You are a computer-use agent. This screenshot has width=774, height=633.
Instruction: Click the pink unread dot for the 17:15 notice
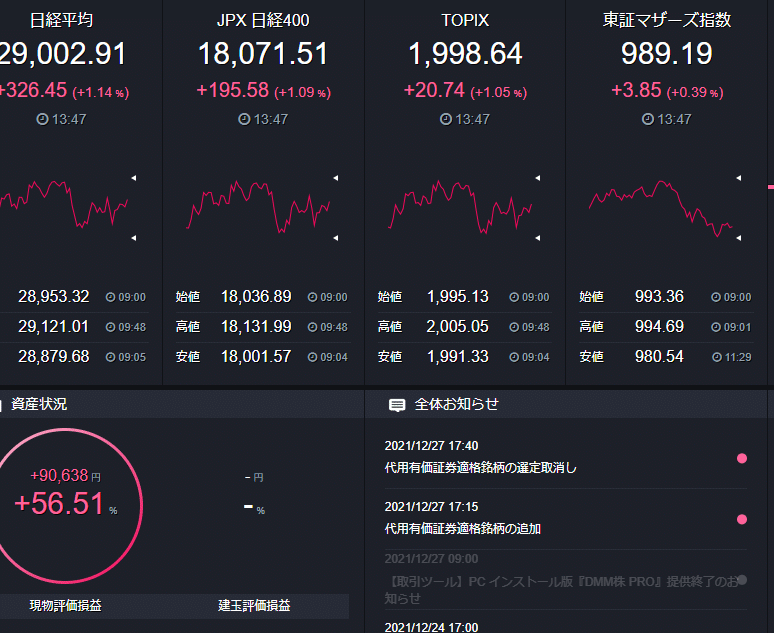click(x=741, y=519)
